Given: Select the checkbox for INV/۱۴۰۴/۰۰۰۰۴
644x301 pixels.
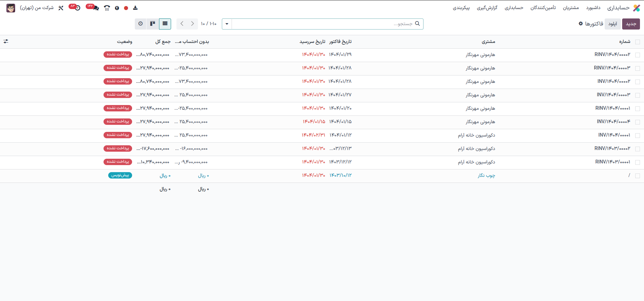Looking at the screenshot, I should [637, 122].
